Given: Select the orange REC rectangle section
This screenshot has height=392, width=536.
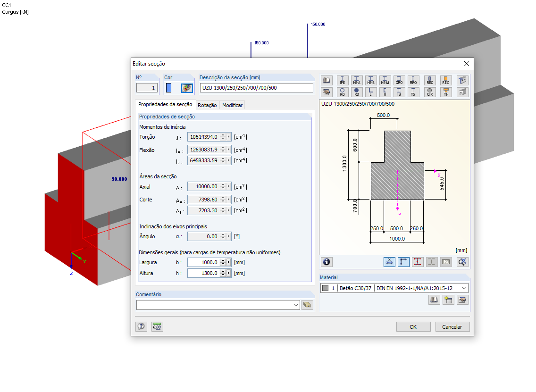Looking at the screenshot, I should click(x=446, y=80).
